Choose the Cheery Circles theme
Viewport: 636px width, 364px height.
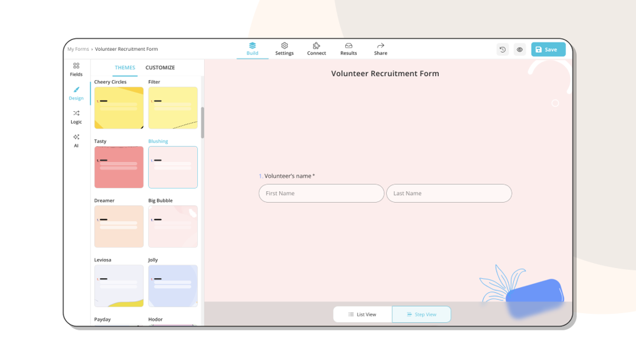[119, 108]
